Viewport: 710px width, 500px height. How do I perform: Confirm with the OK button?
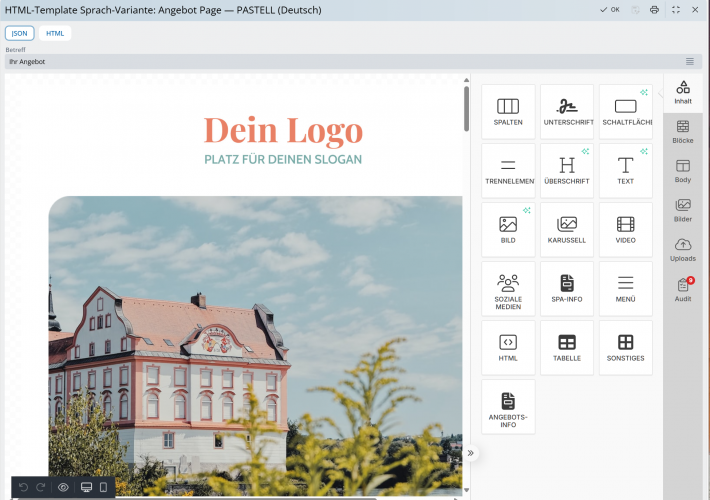[x=610, y=10]
